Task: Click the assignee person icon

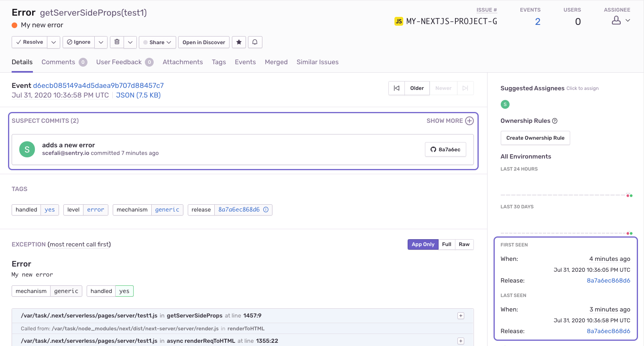Action: click(x=616, y=20)
